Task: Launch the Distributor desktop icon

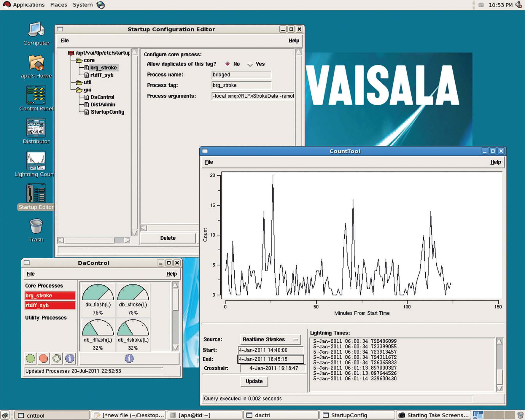Action: tap(36, 128)
